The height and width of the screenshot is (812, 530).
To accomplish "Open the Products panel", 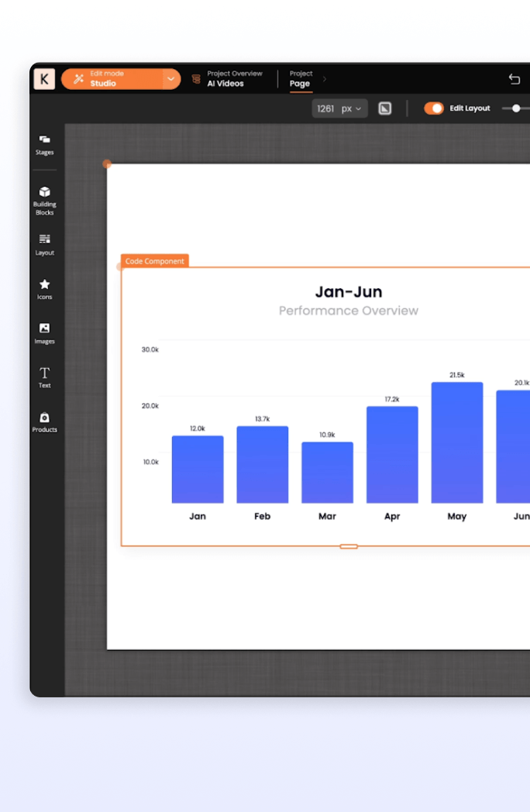I will (45, 422).
